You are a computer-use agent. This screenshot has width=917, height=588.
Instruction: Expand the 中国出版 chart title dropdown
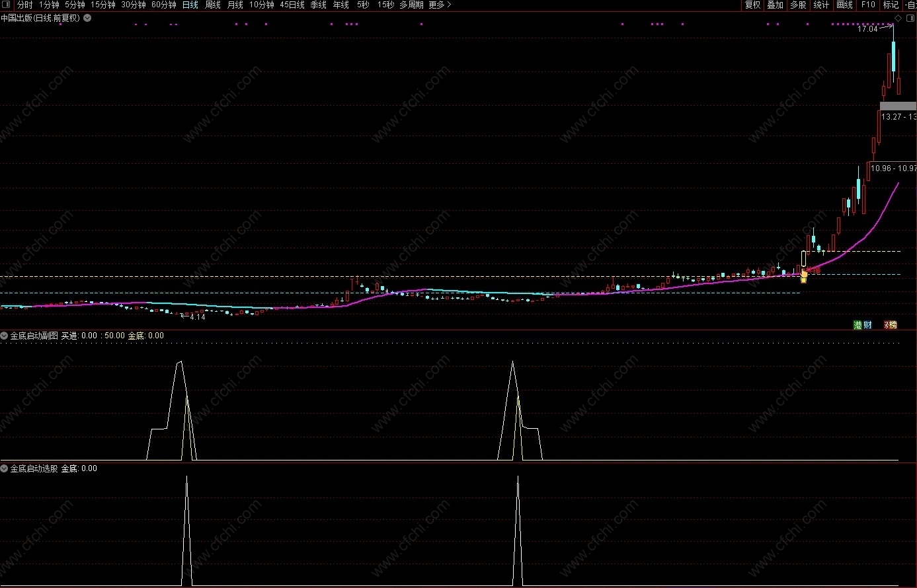click(87, 18)
